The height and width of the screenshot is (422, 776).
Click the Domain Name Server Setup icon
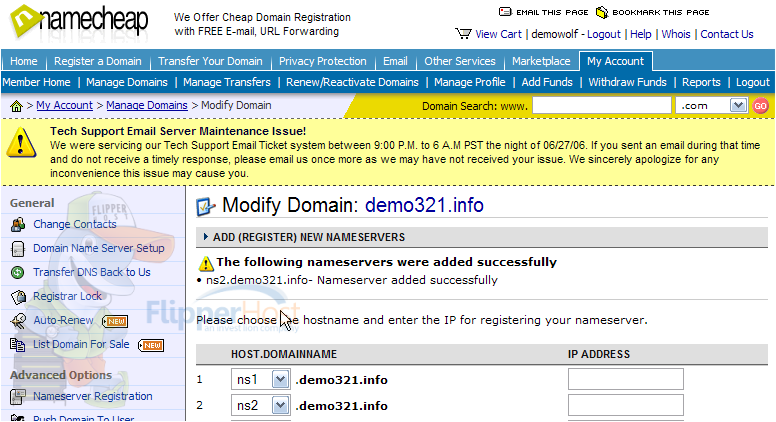coord(18,248)
